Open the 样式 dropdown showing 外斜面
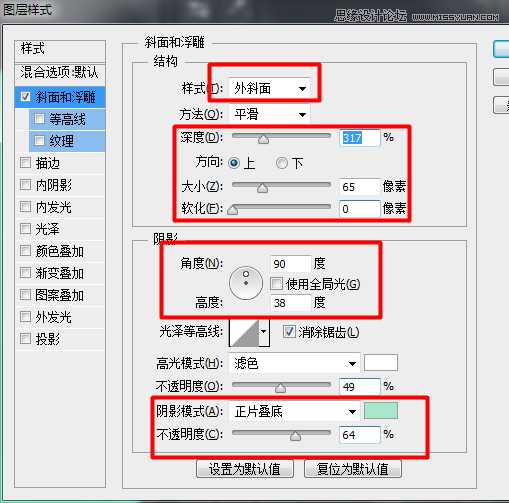This screenshot has width=509, height=503. click(269, 89)
